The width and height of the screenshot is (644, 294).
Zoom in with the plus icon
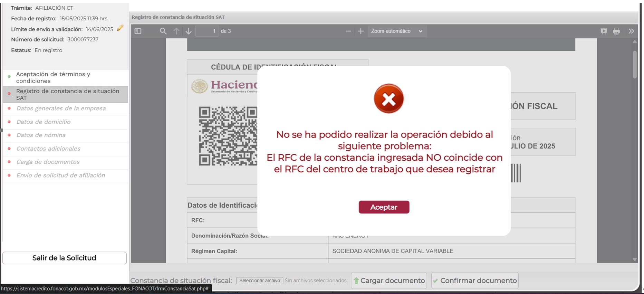pos(361,31)
